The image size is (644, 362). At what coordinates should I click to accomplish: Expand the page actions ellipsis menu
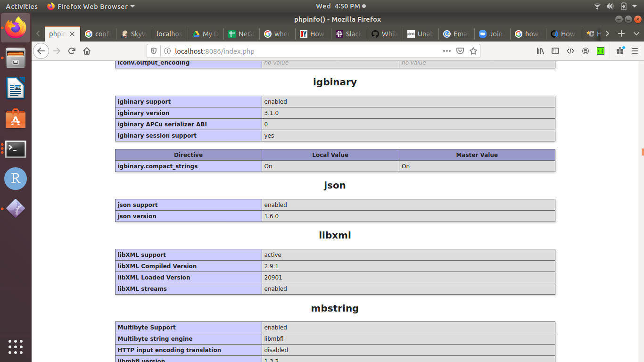click(x=446, y=51)
